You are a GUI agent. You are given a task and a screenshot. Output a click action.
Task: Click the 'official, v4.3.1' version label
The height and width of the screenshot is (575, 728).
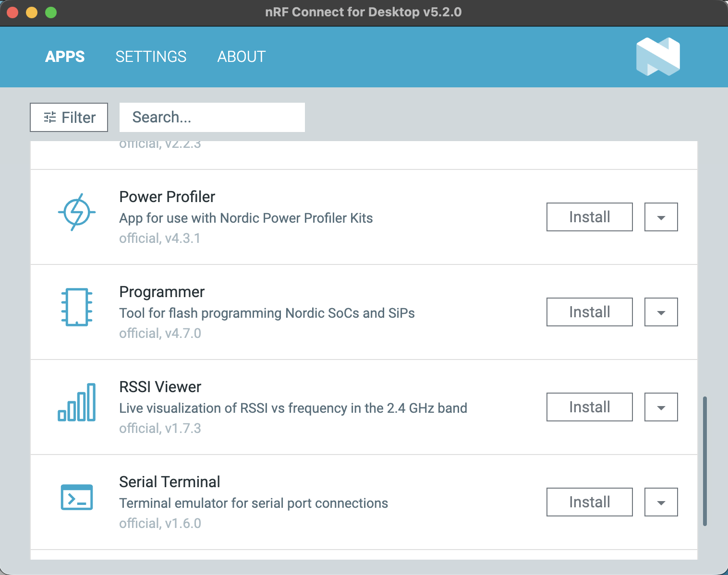(x=160, y=238)
